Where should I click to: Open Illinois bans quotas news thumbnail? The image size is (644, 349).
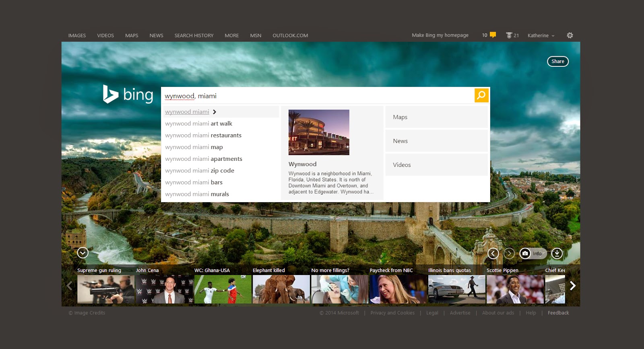coord(457,289)
